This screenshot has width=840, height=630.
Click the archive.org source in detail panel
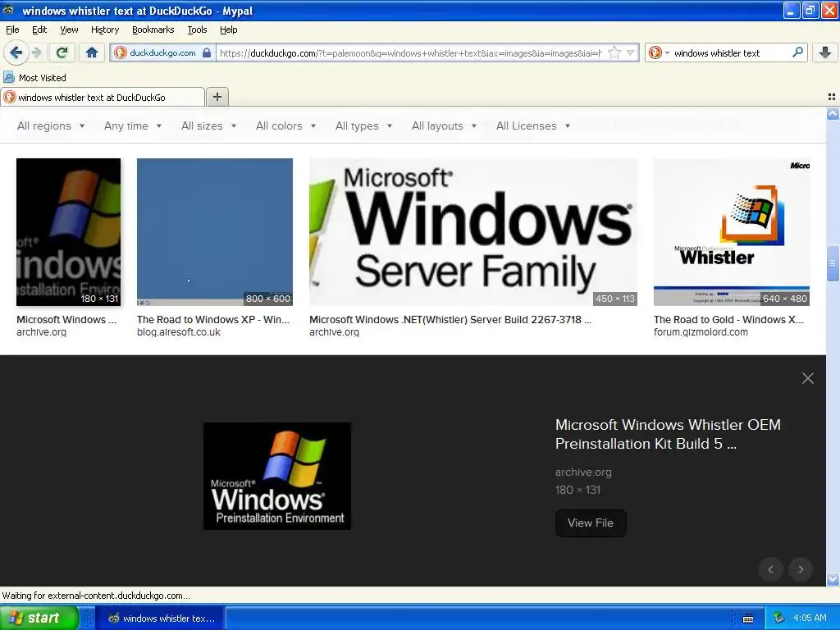coord(583,472)
